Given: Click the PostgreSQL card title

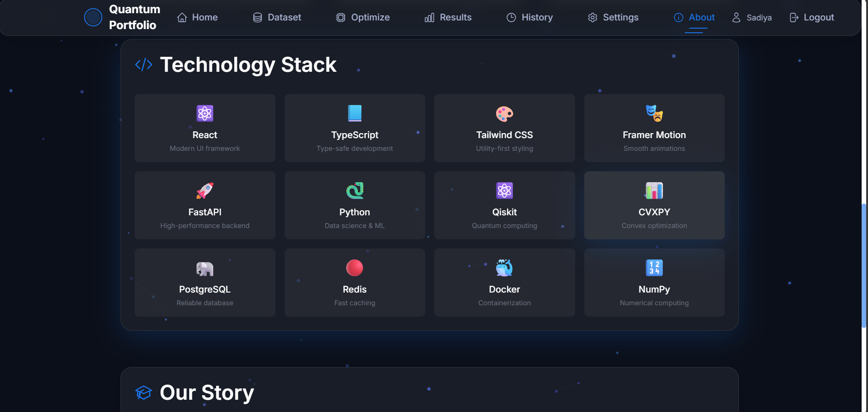Looking at the screenshot, I should [x=205, y=289].
